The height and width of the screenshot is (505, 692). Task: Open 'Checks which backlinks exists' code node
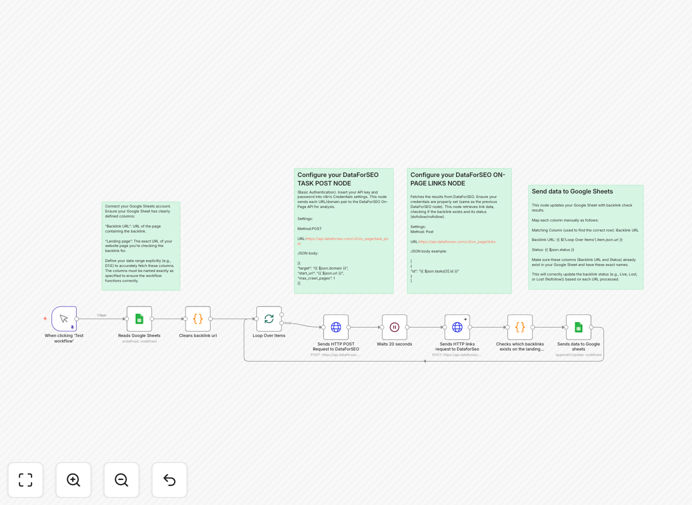[520, 327]
